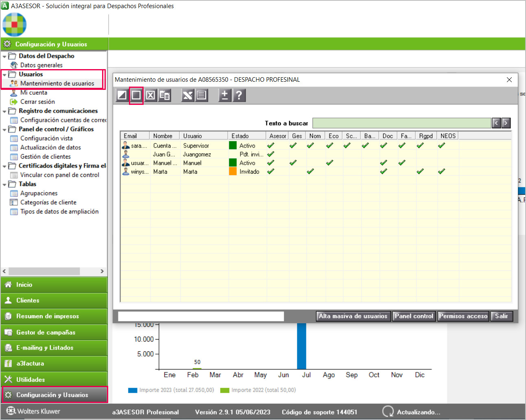Open the Utilidades section
The height and width of the screenshot is (420, 526).
[x=54, y=379]
